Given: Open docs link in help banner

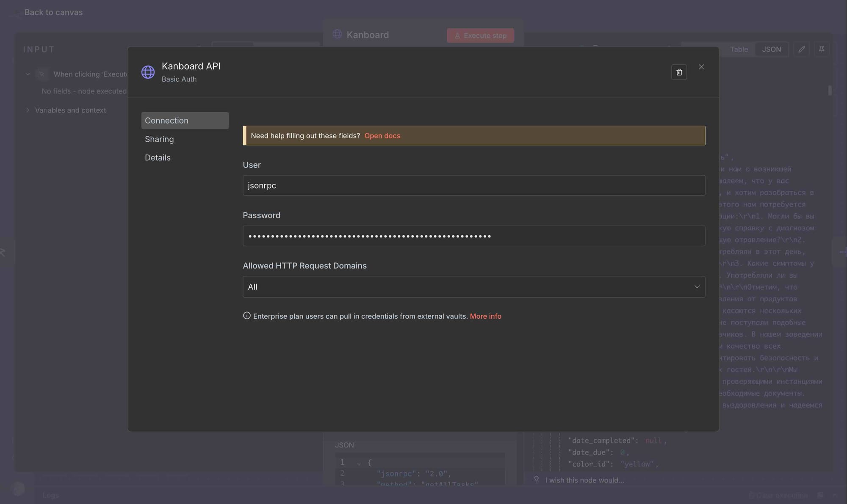Looking at the screenshot, I should (x=382, y=136).
